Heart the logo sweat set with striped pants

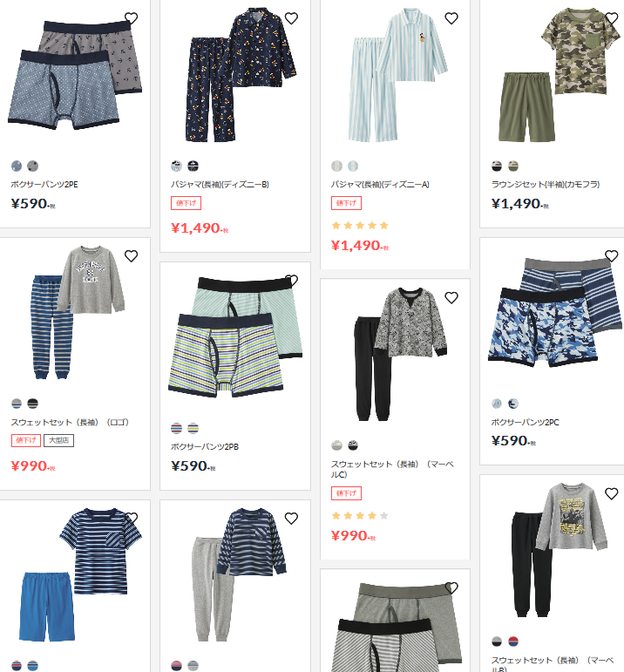[131, 256]
